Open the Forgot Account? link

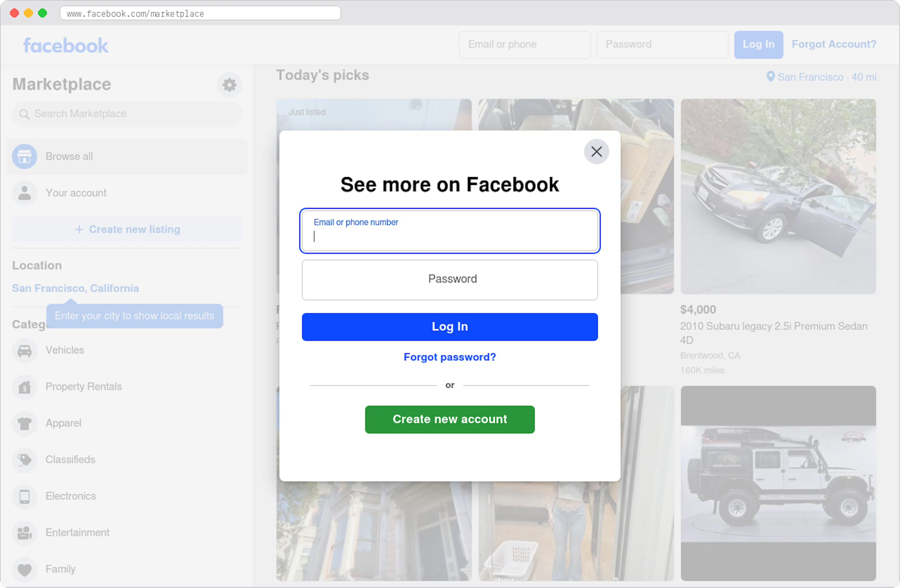[834, 44]
